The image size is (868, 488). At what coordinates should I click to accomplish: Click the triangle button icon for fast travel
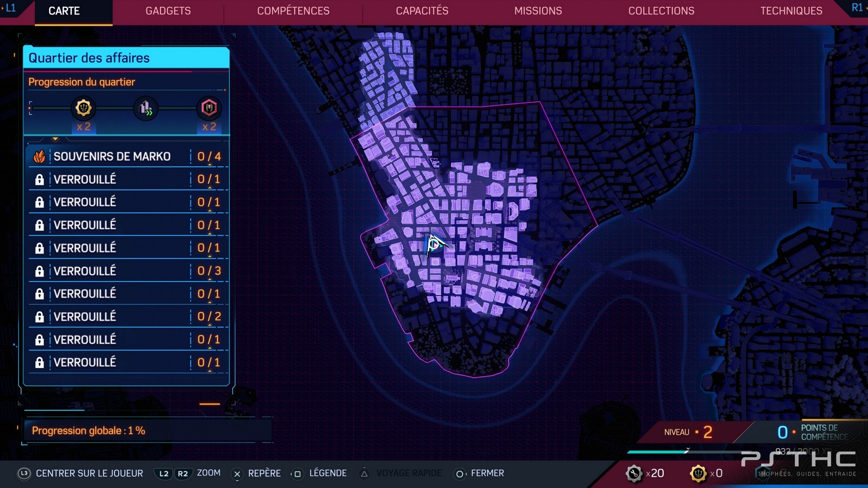coord(364,474)
